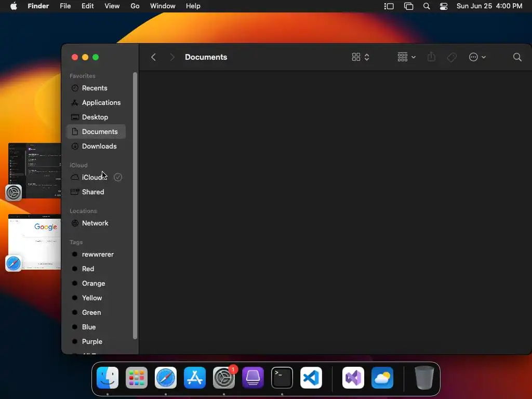Zoom the Finder window with green button
The width and height of the screenshot is (532, 399).
96,57
